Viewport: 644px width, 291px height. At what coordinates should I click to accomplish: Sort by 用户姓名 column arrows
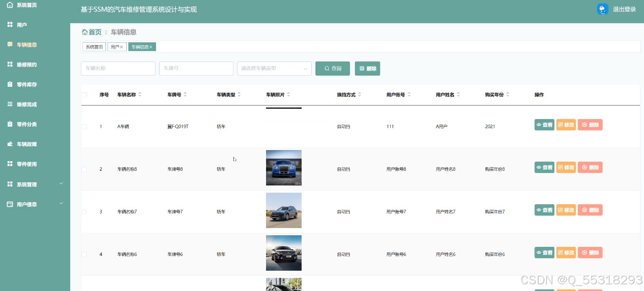pyautogui.click(x=458, y=95)
